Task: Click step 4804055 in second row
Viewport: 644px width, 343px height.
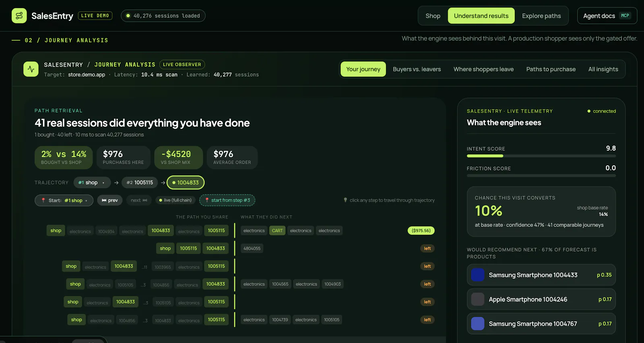Action: pyautogui.click(x=252, y=248)
